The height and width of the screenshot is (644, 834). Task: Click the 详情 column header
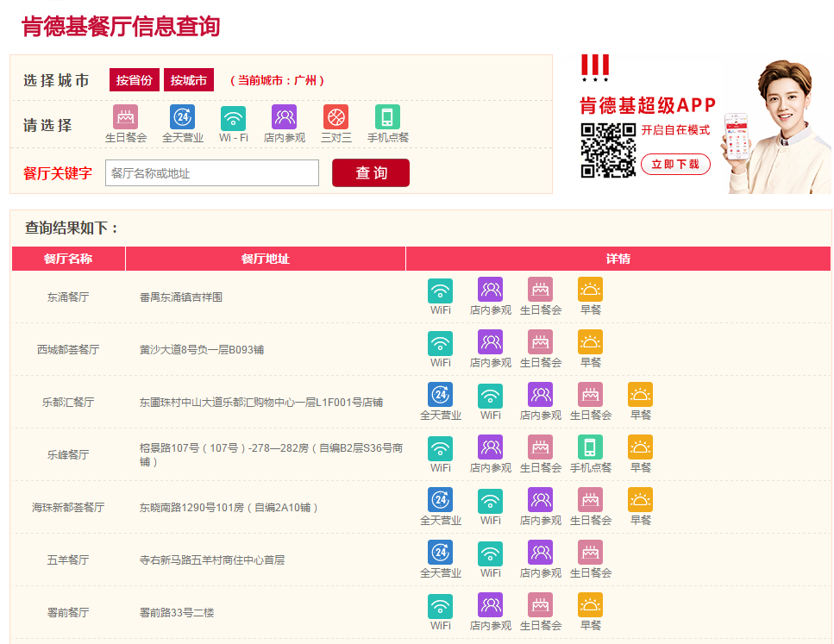pyautogui.click(x=618, y=259)
